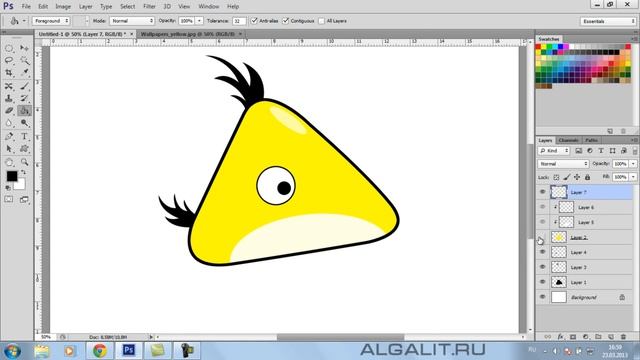Switch to the Channels tab

(569, 140)
